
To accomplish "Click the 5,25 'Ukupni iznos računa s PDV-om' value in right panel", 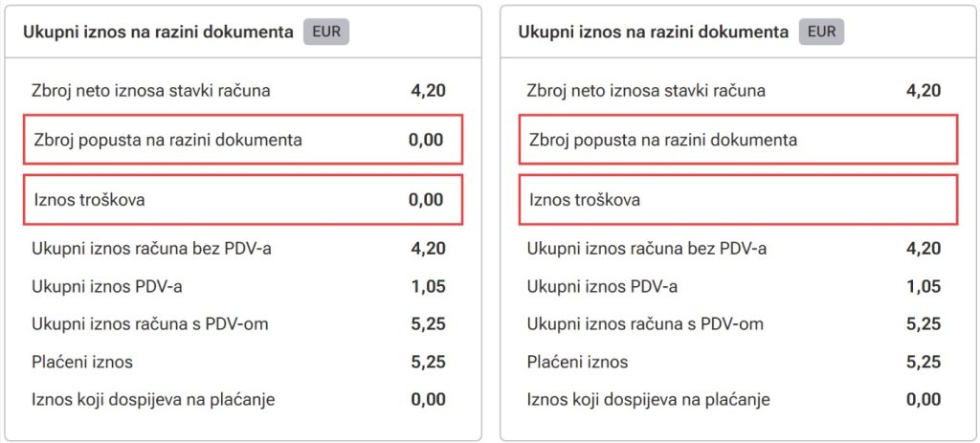I will [x=924, y=324].
